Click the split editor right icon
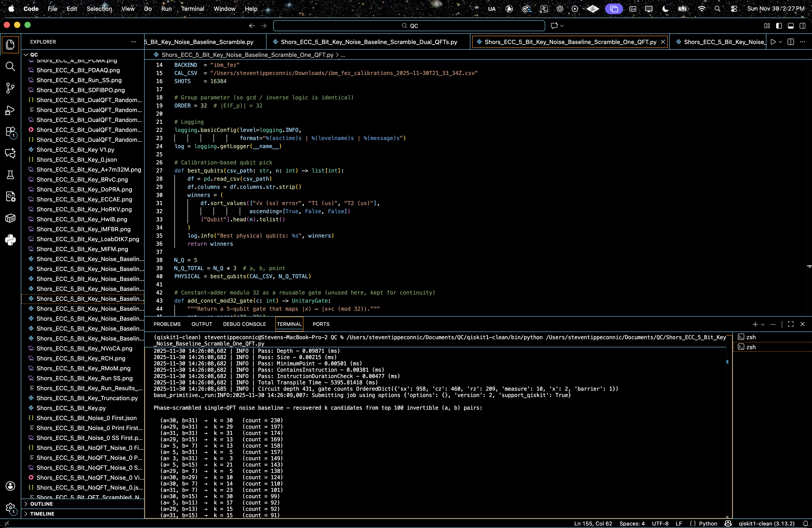 pyautogui.click(x=791, y=42)
